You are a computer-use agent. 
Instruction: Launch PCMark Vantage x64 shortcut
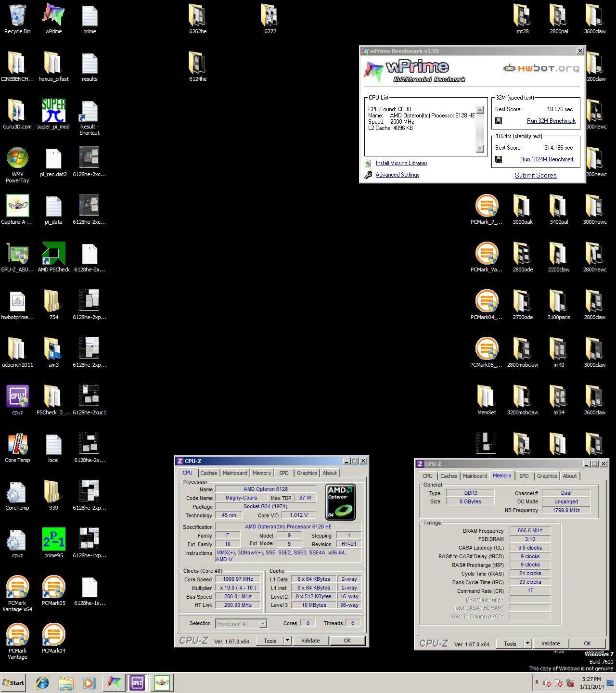pyautogui.click(x=17, y=593)
